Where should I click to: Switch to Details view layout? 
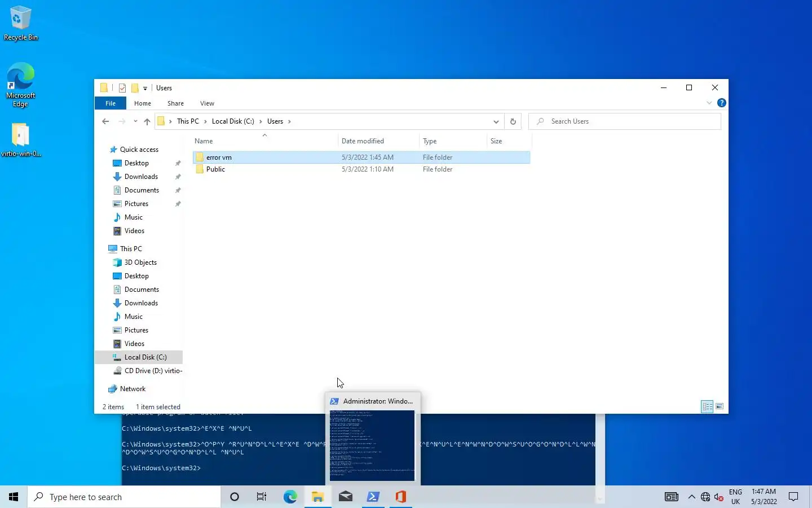tap(707, 406)
